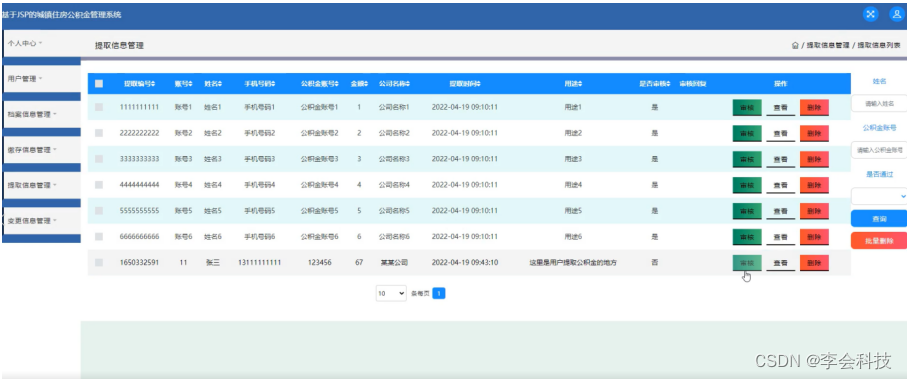Screen dimensions: 907x379
Task: Click the 查询 search button
Action: pyautogui.click(x=879, y=218)
